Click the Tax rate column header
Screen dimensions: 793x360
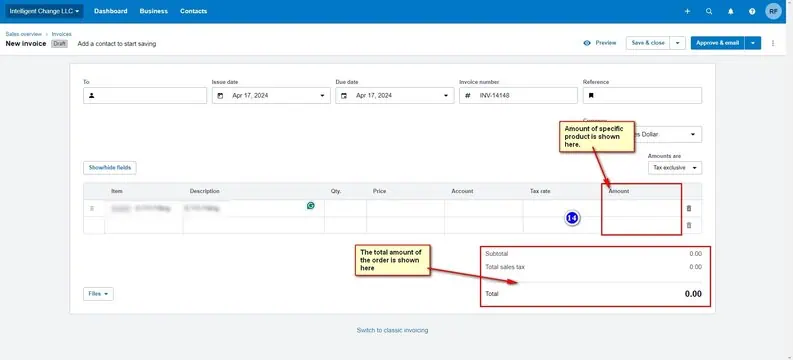point(540,191)
